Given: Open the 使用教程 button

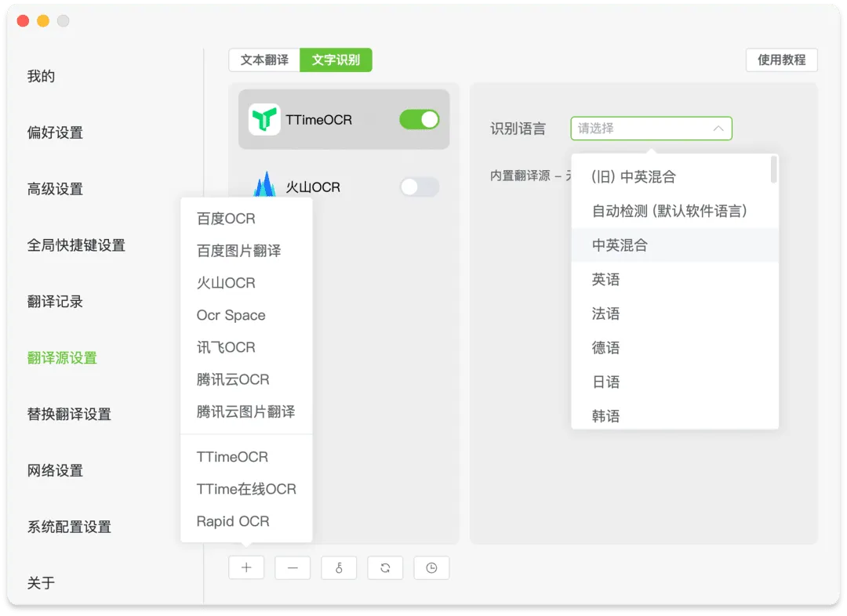Looking at the screenshot, I should (x=781, y=60).
